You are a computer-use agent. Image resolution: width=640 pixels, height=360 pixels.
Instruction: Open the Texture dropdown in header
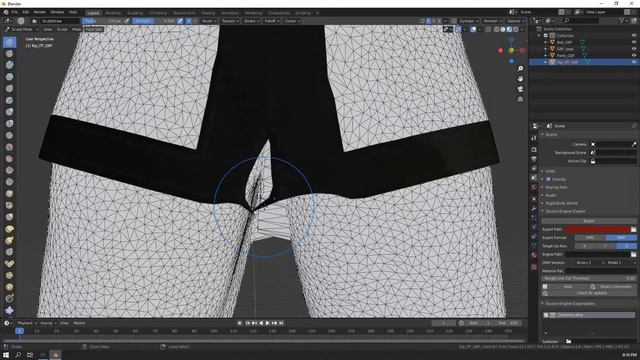click(x=229, y=21)
